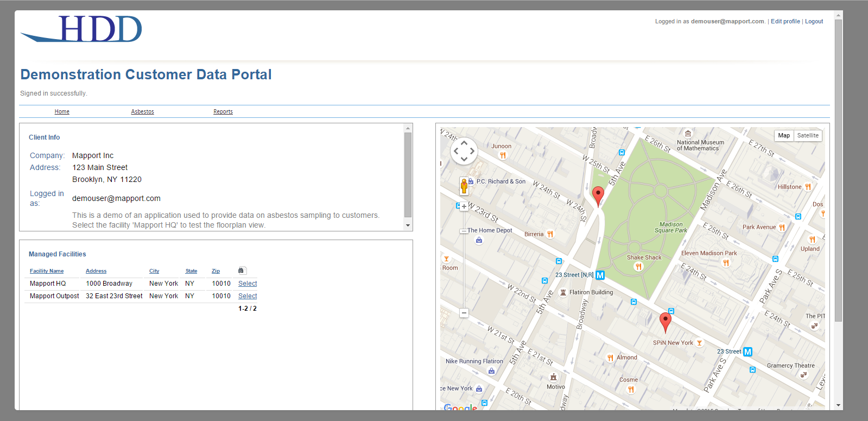The height and width of the screenshot is (421, 868).
Task: Click the page scrollbar down arrow
Action: (839, 405)
